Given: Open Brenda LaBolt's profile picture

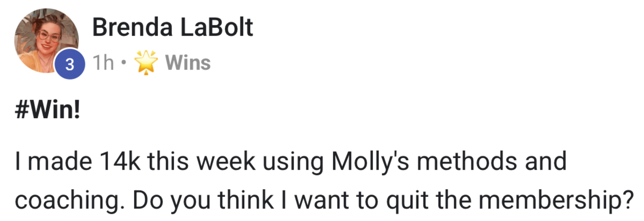Looking at the screenshot, I should coord(46,40).
